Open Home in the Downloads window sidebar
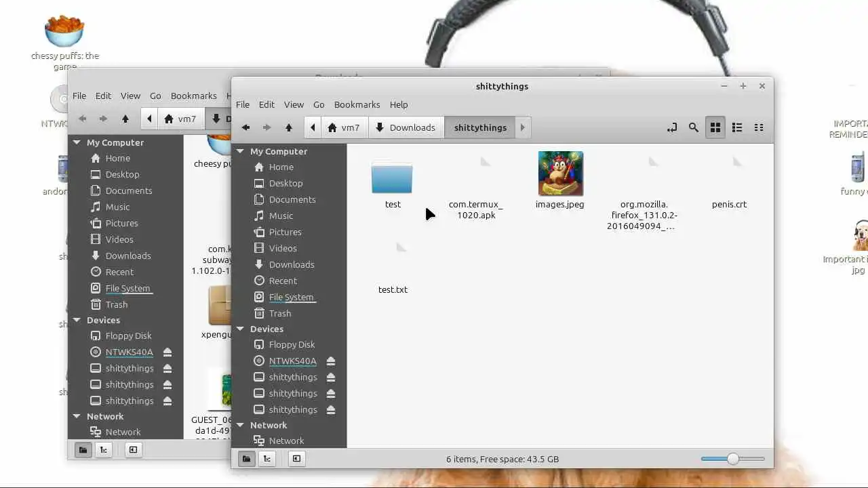The height and width of the screenshot is (488, 868). [x=117, y=158]
